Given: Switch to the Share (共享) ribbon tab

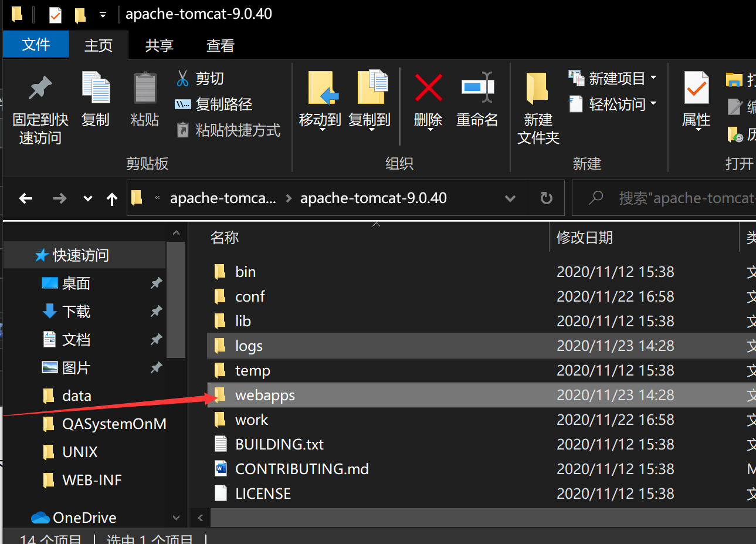Looking at the screenshot, I should [x=159, y=46].
